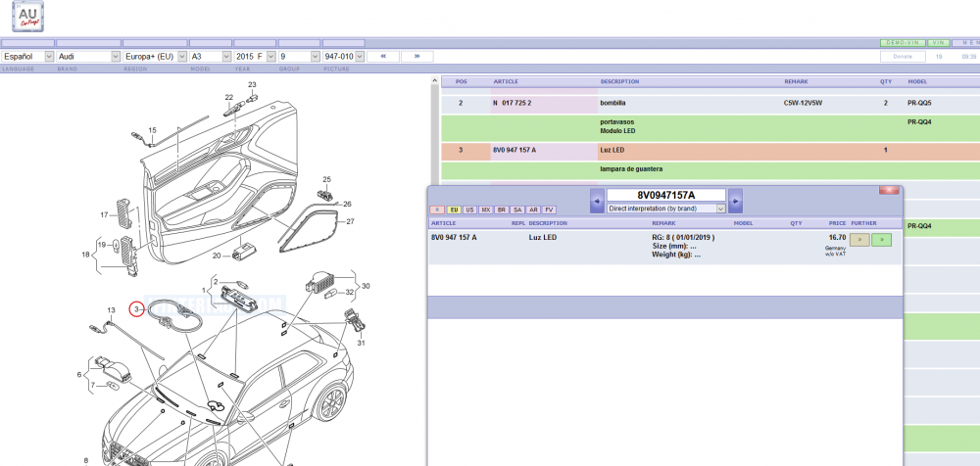This screenshot has width=980, height=466.
Task: Click part number 13 in the diagram
Action: click(x=112, y=309)
